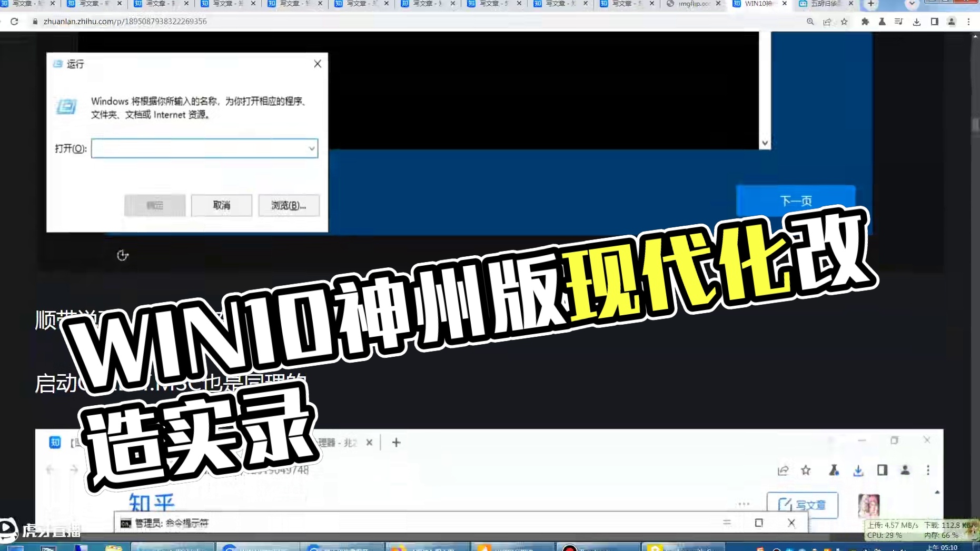
Task: Click the zoom magnifier icon in the toolbar
Action: click(x=809, y=22)
